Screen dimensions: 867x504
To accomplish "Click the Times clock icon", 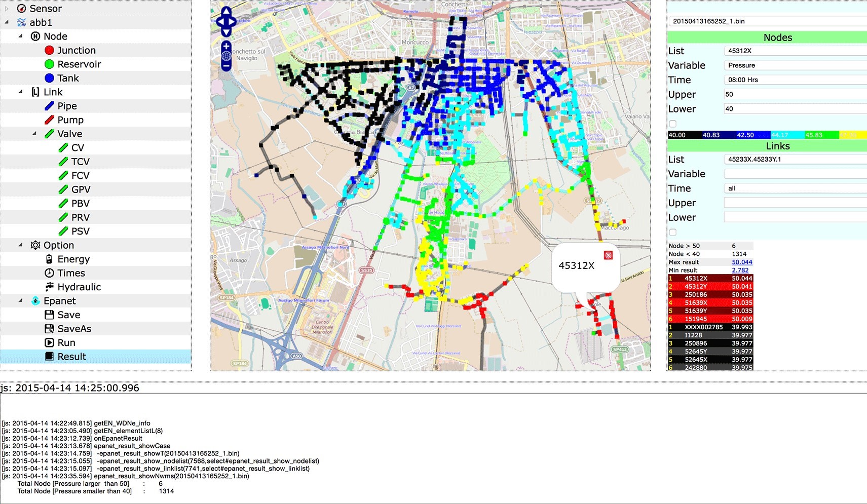I will [x=49, y=273].
